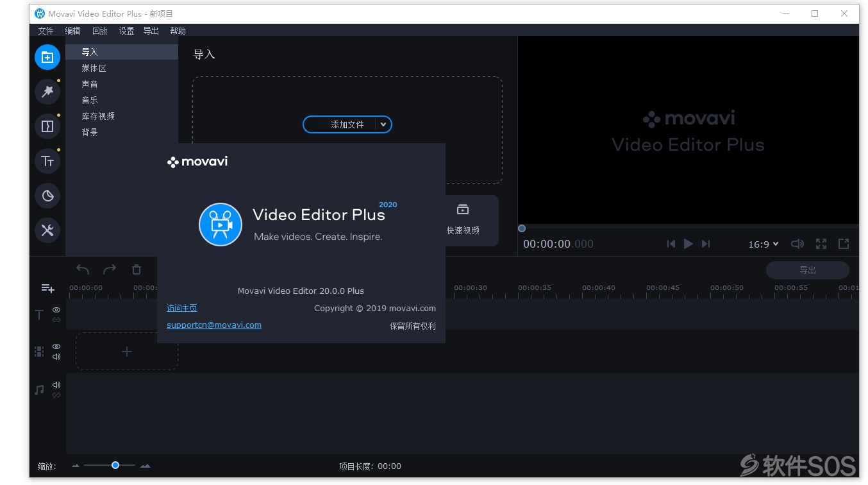868x485 pixels.
Task: Select the title track T icon
Action: point(39,314)
